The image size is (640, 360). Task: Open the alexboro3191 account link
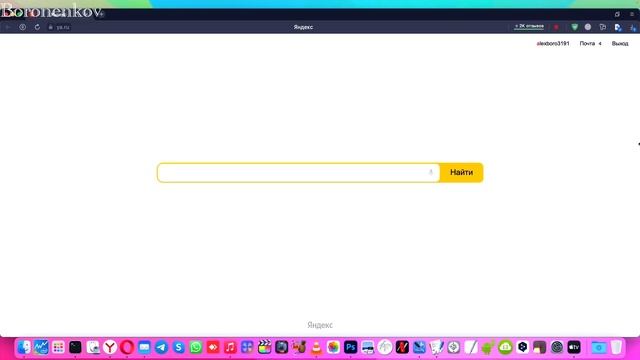tap(553, 43)
